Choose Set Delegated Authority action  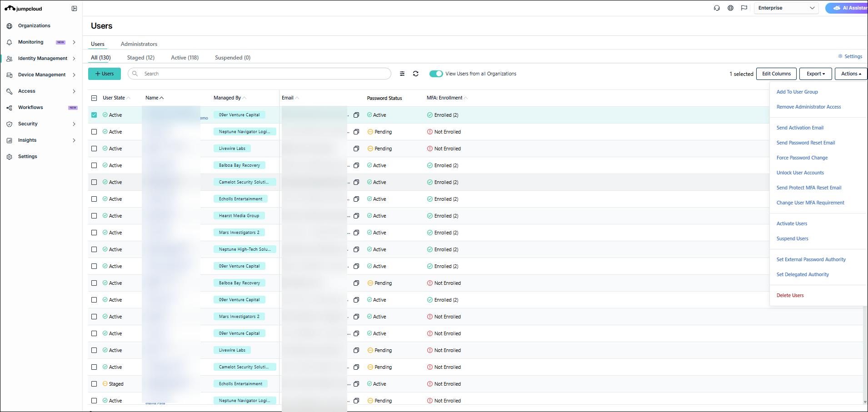pos(803,274)
